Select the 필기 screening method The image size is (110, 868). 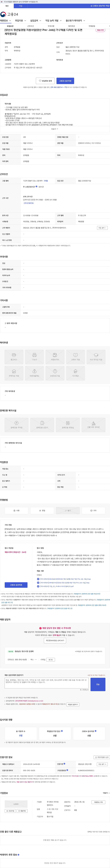[68, 511]
